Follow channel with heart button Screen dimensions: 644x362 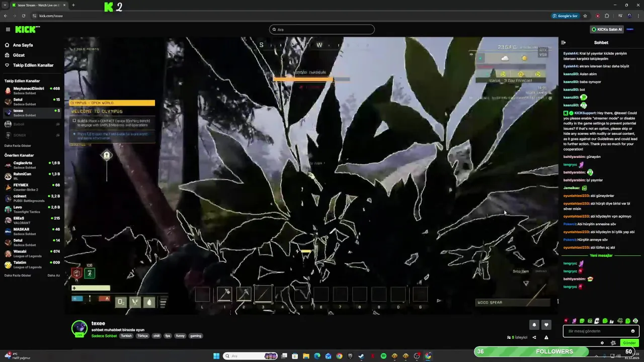coord(546,325)
